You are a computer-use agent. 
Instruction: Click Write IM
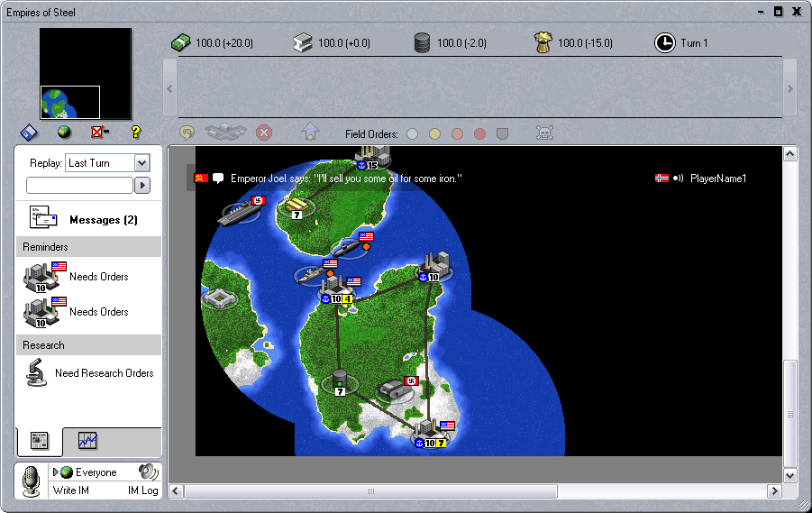(x=71, y=490)
